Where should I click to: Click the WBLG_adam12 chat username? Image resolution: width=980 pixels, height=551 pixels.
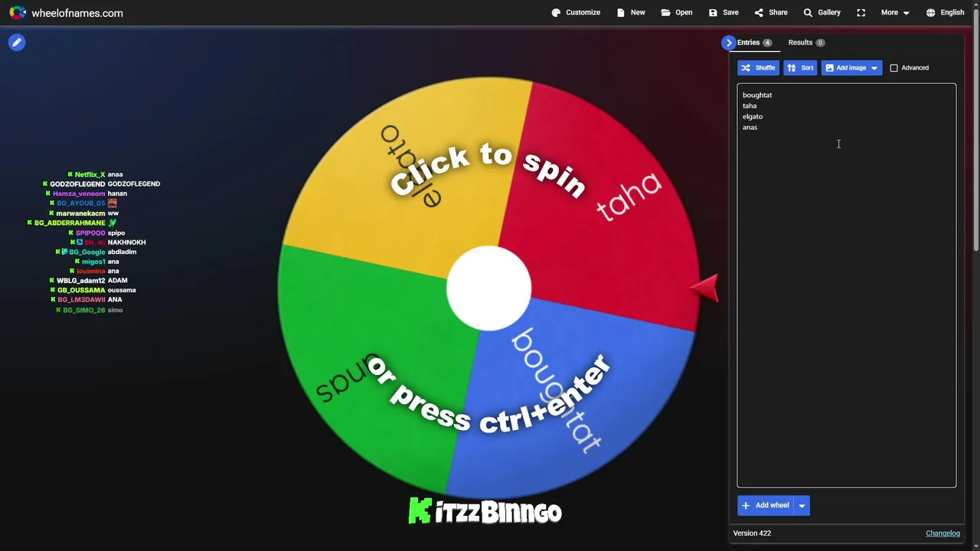[80, 281]
